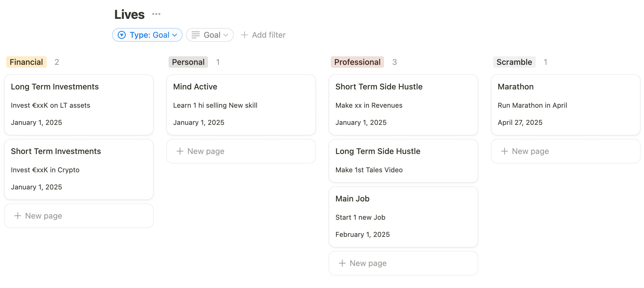Add a new page in Financial column

pos(43,216)
